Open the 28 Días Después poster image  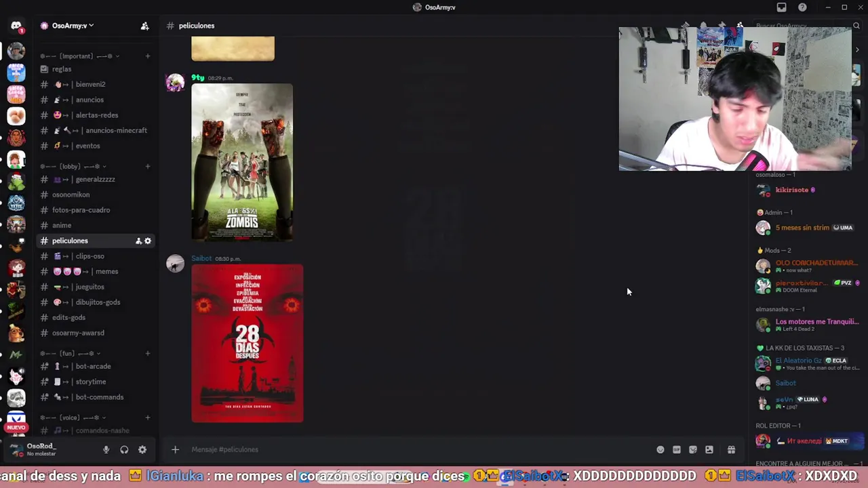point(248,343)
